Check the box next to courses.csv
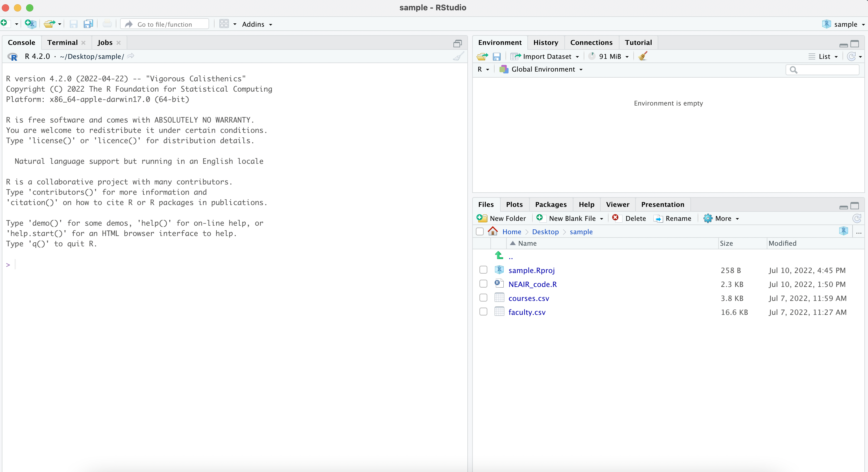This screenshot has height=472, width=868. coord(483,298)
